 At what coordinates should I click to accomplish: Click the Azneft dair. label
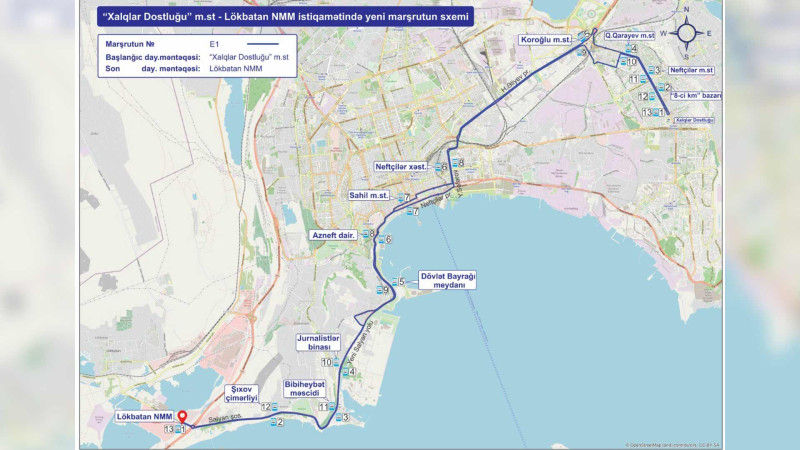click(333, 235)
